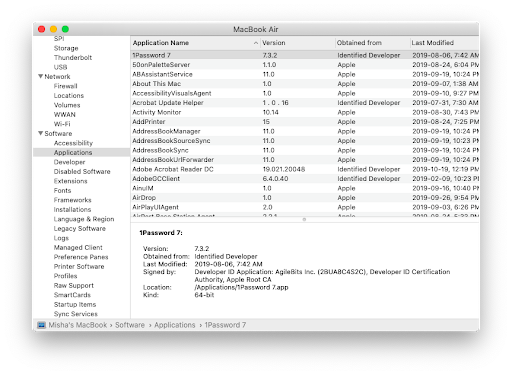Select Volumes in the sidebar
512x375 pixels.
coord(67,105)
